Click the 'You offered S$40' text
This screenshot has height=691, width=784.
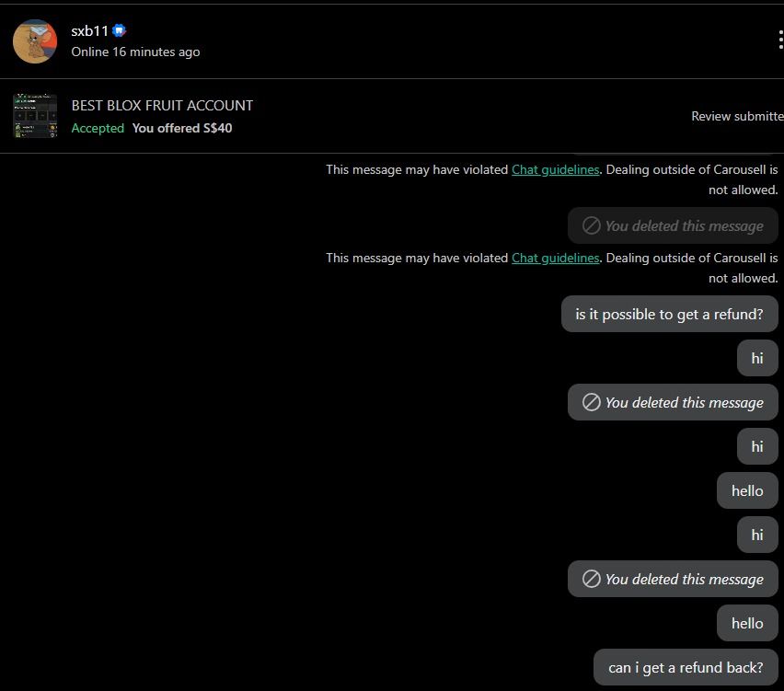[x=182, y=128]
